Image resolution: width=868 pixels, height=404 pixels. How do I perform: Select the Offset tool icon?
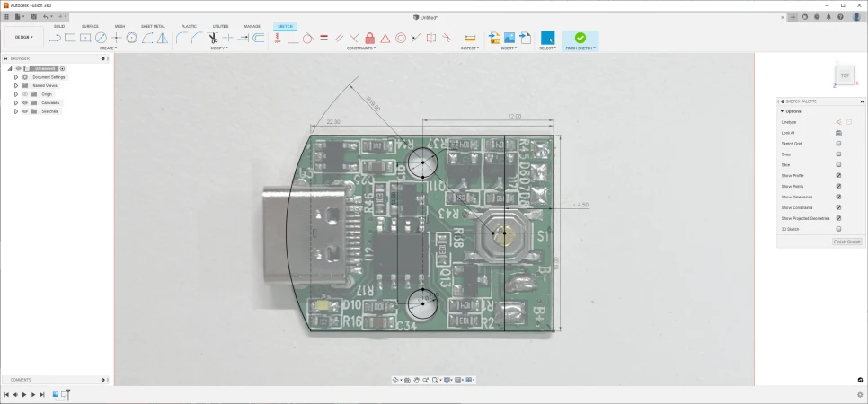[x=259, y=38]
